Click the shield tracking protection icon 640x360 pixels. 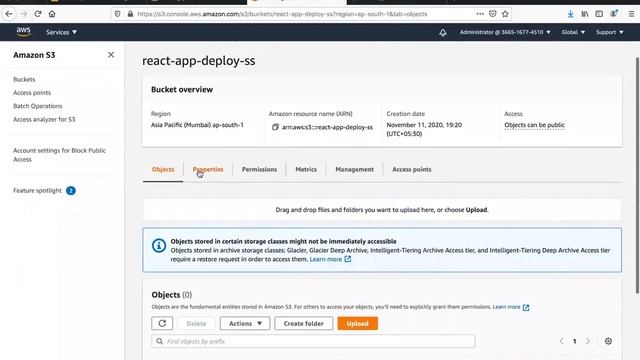point(118,14)
